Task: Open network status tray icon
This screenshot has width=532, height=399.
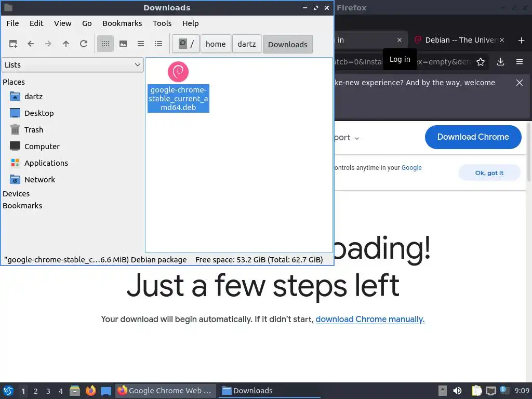Action: coord(490,391)
